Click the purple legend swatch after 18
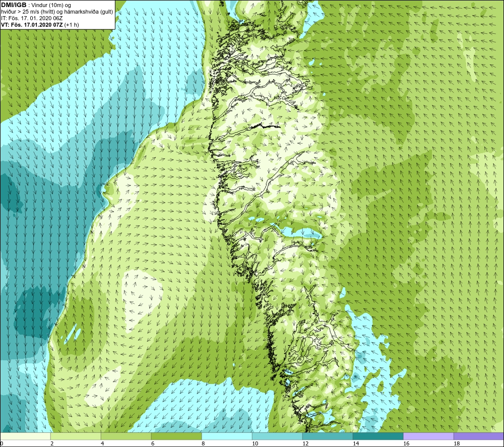The height and width of the screenshot is (447, 504). pos(479,436)
